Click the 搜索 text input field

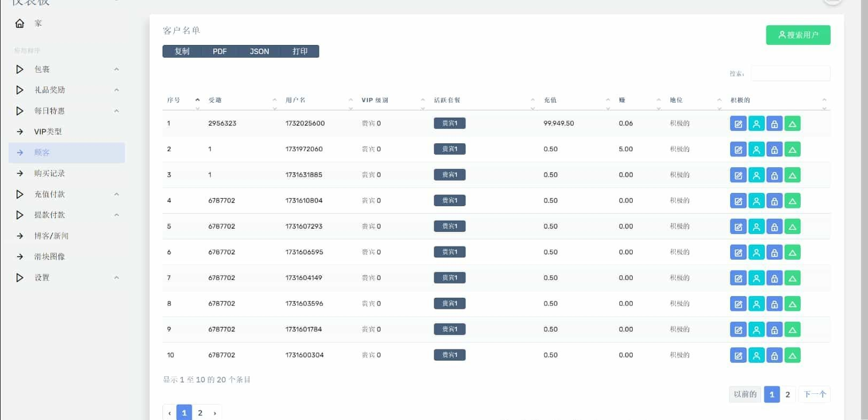point(790,74)
